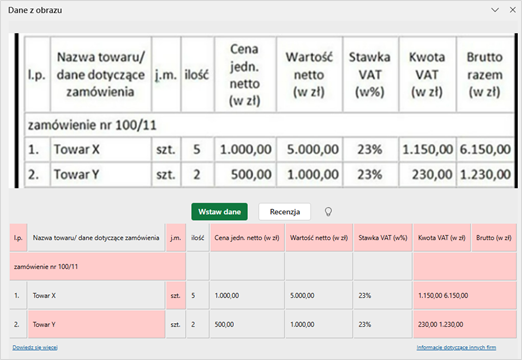This screenshot has height=360, width=522.
Task: Click the green Wstaw dane button
Action: click(x=219, y=212)
